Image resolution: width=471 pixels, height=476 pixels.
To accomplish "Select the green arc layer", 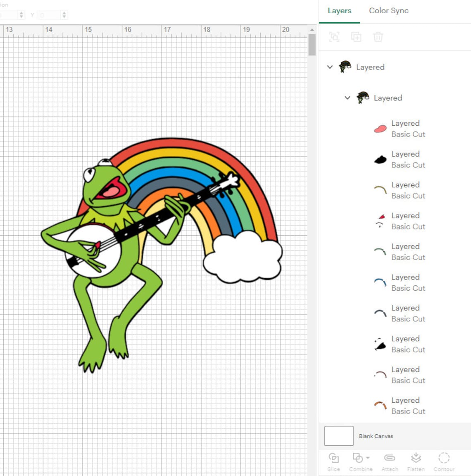I will [380, 252].
